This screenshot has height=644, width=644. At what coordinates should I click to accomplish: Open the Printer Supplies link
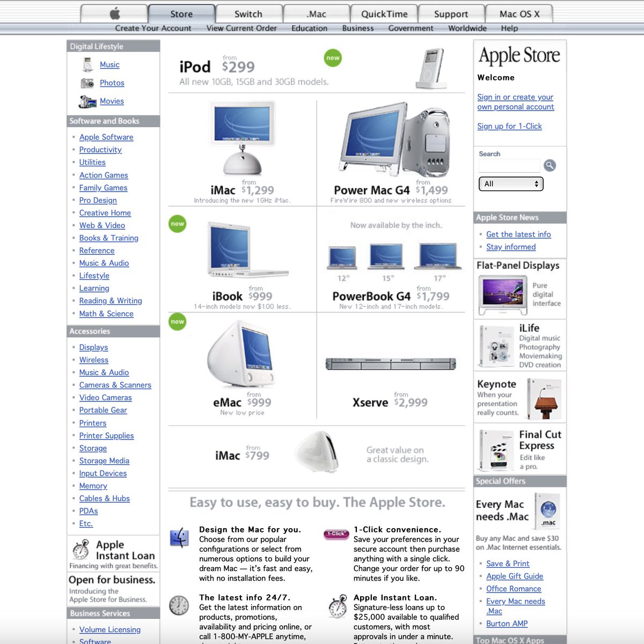106,435
